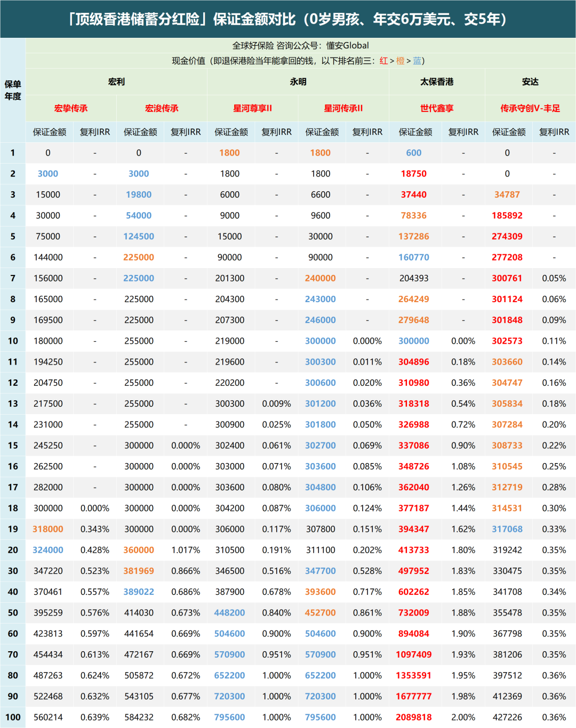The width and height of the screenshot is (576, 728).
Task: Click the red 326988 value
Action: point(414,425)
